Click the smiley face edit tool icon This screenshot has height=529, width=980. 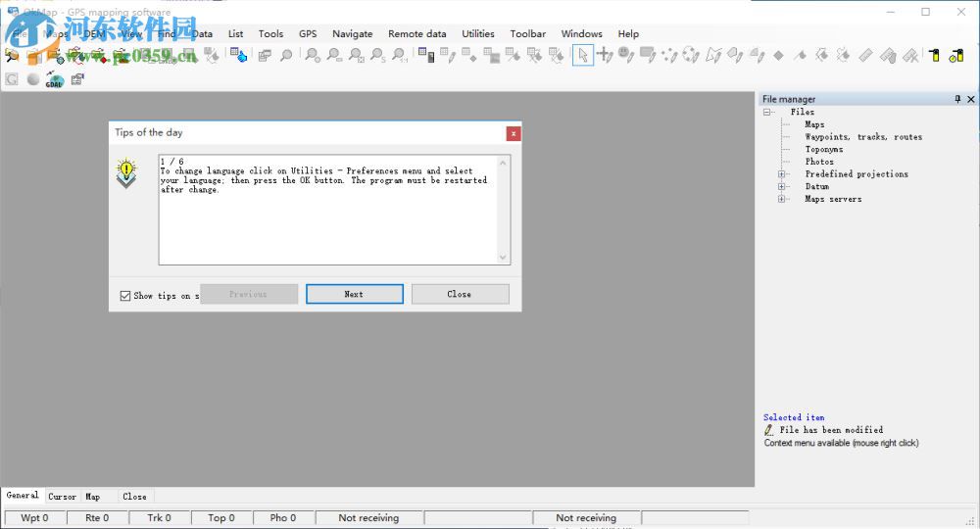625,56
